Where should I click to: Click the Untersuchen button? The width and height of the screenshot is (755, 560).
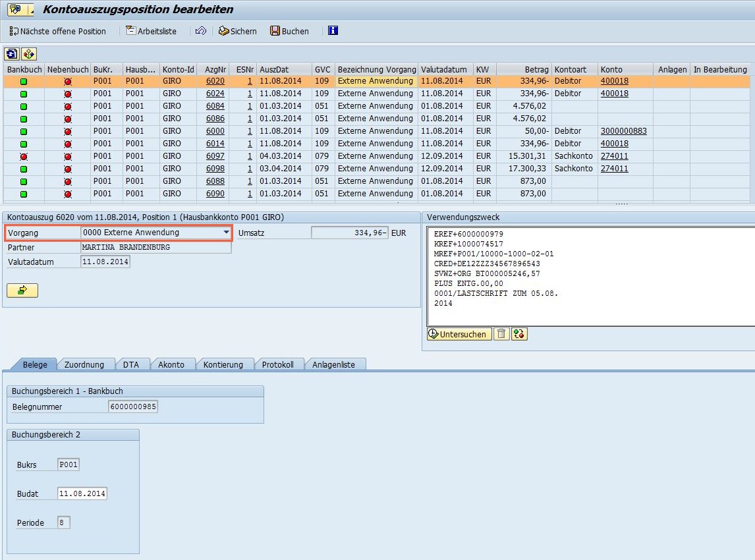[458, 334]
